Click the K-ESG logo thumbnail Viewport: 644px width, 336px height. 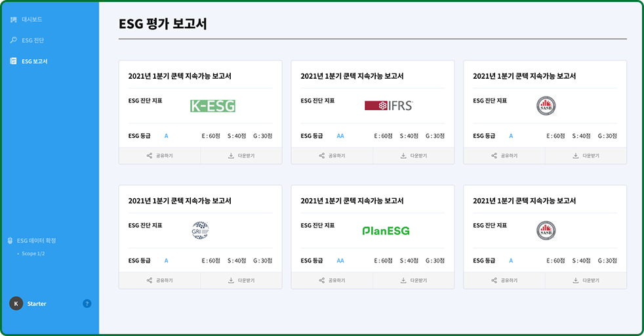click(212, 106)
